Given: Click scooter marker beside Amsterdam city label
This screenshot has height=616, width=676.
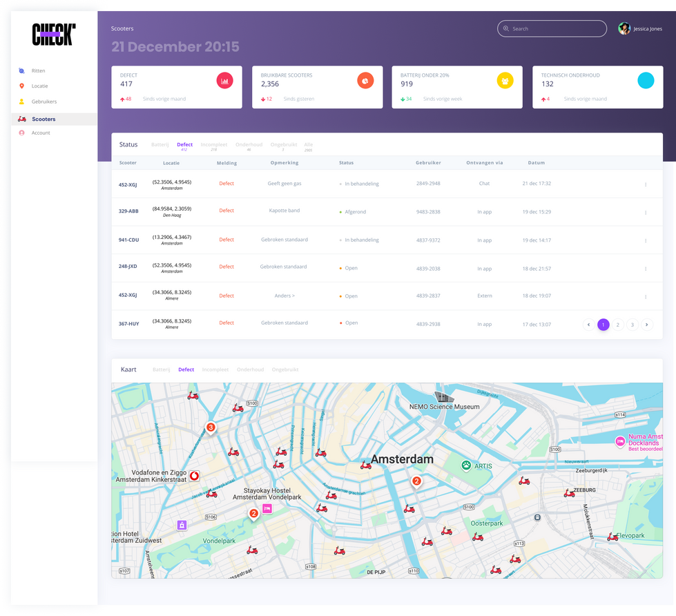Looking at the screenshot, I should click(x=365, y=465).
